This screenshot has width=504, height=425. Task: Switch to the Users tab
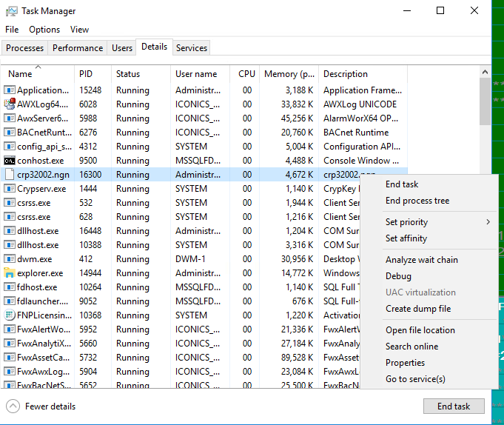tap(122, 48)
